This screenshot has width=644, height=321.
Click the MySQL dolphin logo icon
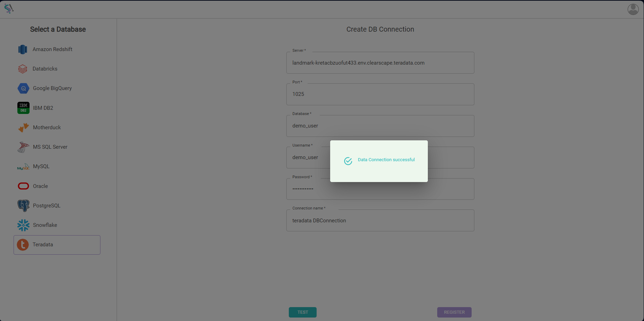[x=23, y=167]
